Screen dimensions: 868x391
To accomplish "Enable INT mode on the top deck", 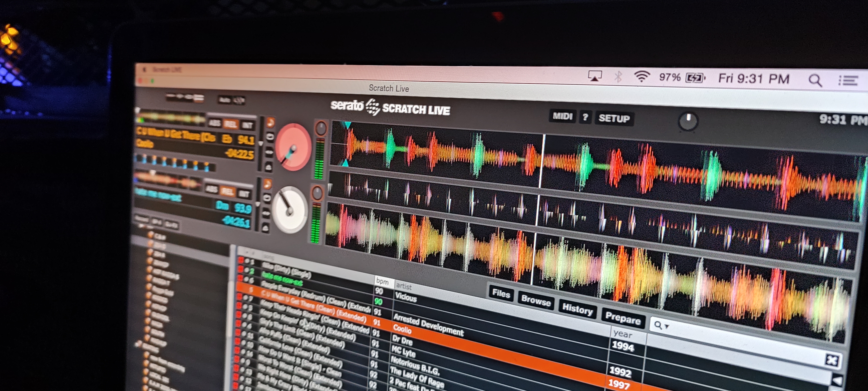I will [x=247, y=125].
